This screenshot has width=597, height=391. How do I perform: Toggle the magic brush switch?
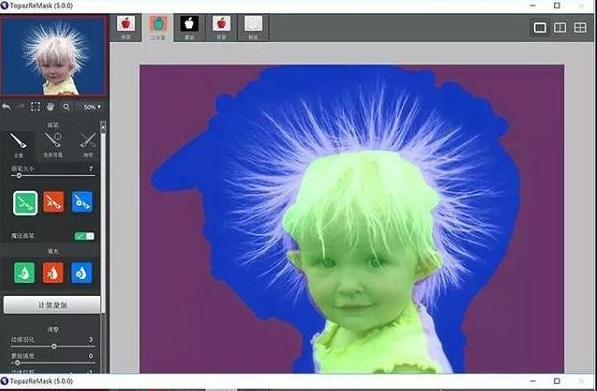tap(84, 236)
